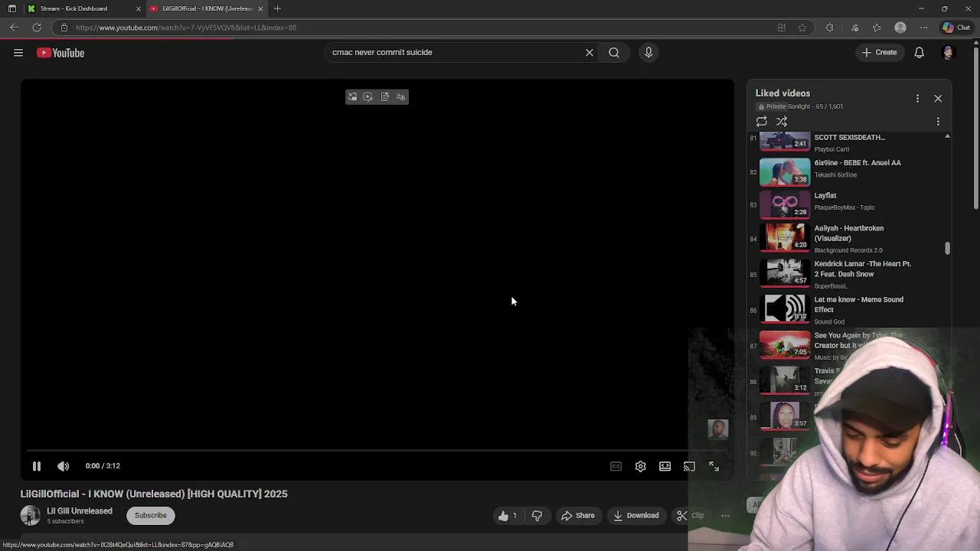Close the Liked videos playlist panel
The height and width of the screenshot is (551, 980).
[x=938, y=99]
